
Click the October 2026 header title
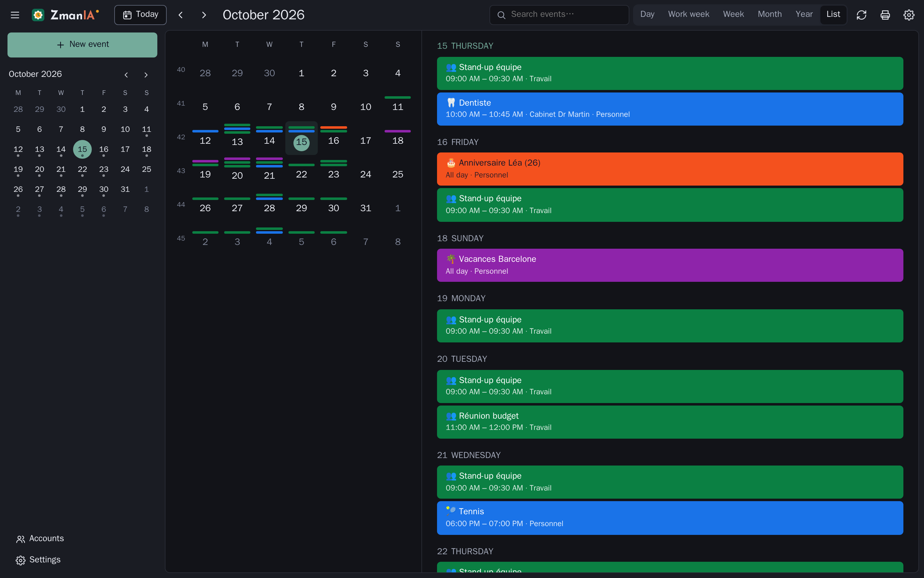pyautogui.click(x=263, y=15)
